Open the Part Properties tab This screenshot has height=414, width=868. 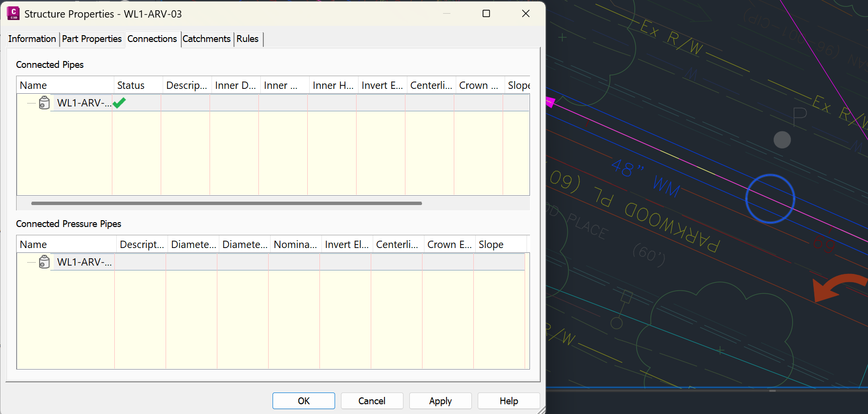coord(92,39)
